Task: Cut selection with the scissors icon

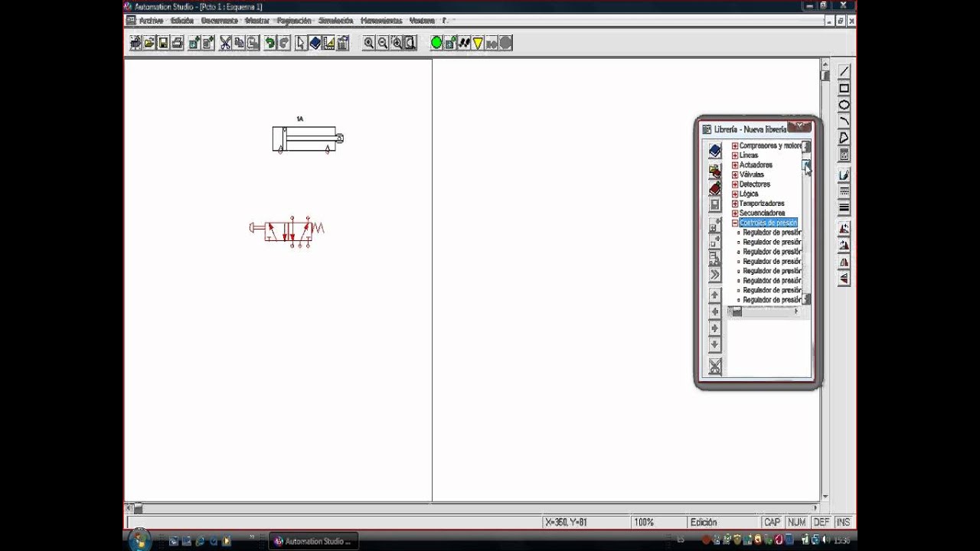Action: (225, 43)
